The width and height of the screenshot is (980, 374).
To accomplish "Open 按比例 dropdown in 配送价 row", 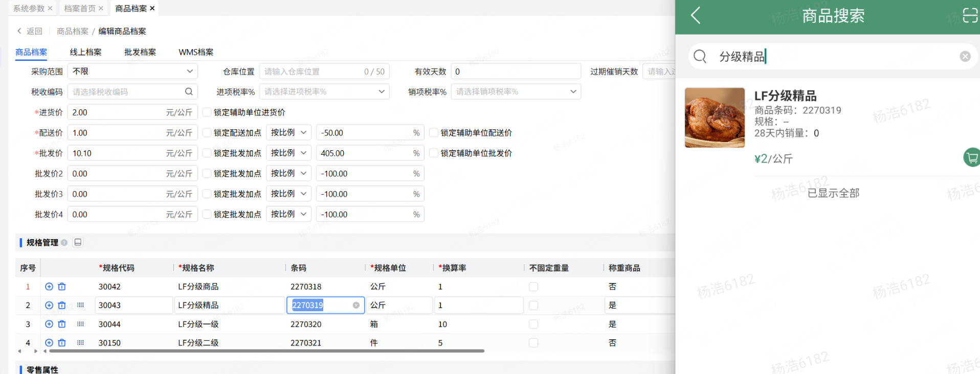I will click(x=288, y=132).
